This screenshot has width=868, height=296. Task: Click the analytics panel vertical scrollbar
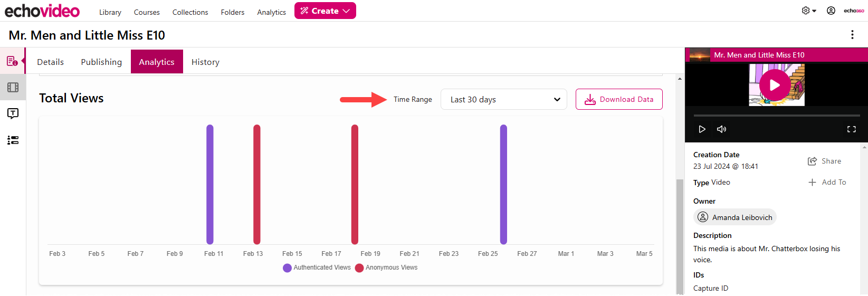pyautogui.click(x=680, y=236)
